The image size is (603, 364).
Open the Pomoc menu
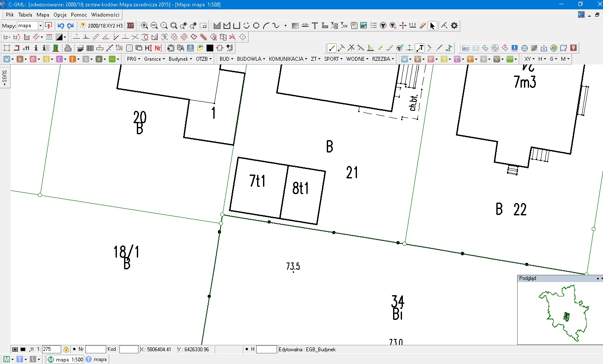[x=79, y=14]
